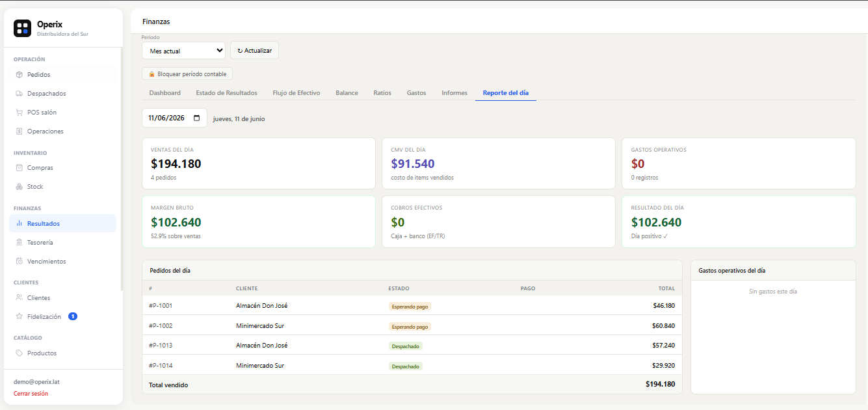Open POS salón section

[x=63, y=113]
